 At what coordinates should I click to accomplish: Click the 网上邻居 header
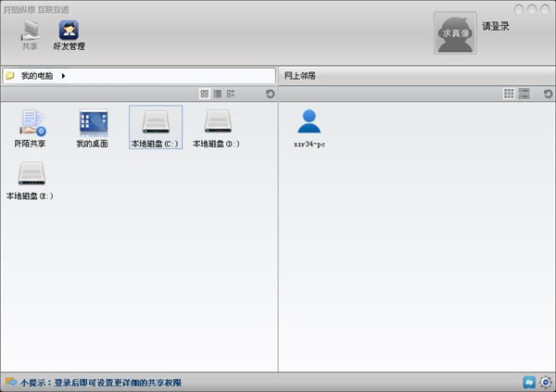click(300, 76)
